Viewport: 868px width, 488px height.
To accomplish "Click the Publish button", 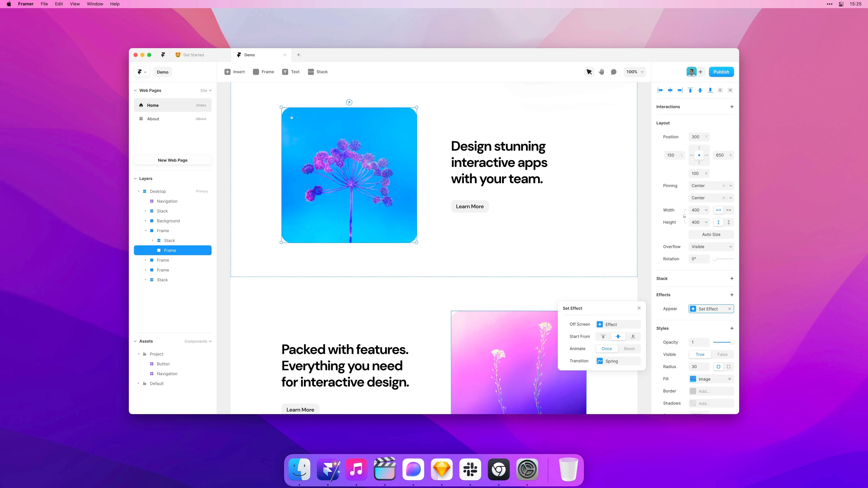I will (x=721, y=72).
